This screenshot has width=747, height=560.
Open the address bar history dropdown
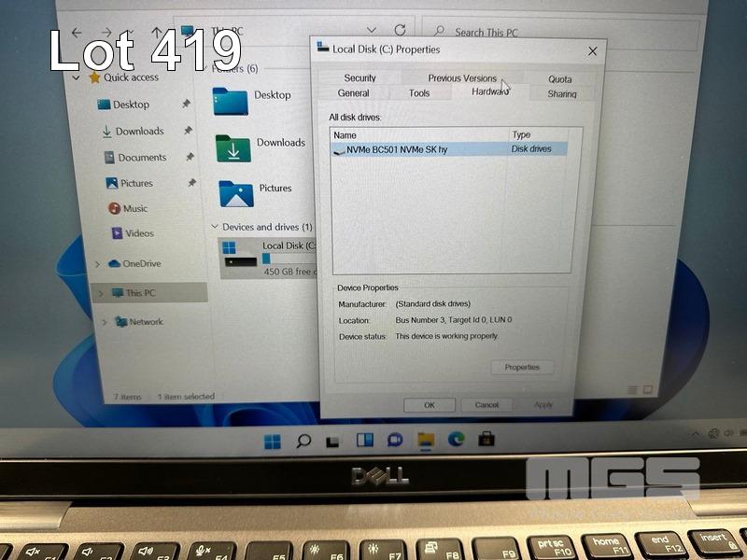click(372, 31)
